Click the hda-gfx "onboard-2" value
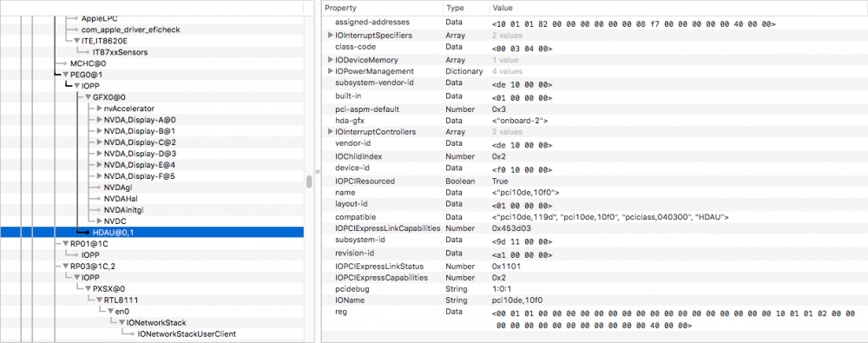 tap(519, 120)
